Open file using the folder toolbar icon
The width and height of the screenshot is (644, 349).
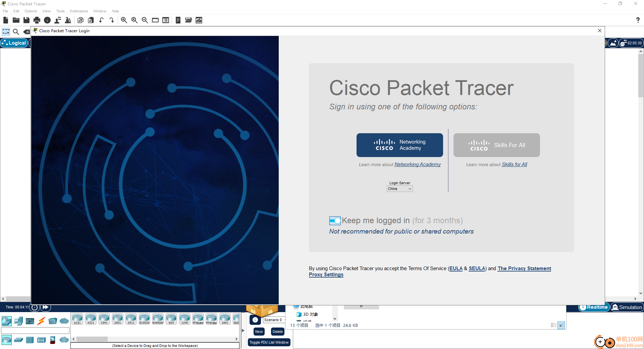click(16, 20)
